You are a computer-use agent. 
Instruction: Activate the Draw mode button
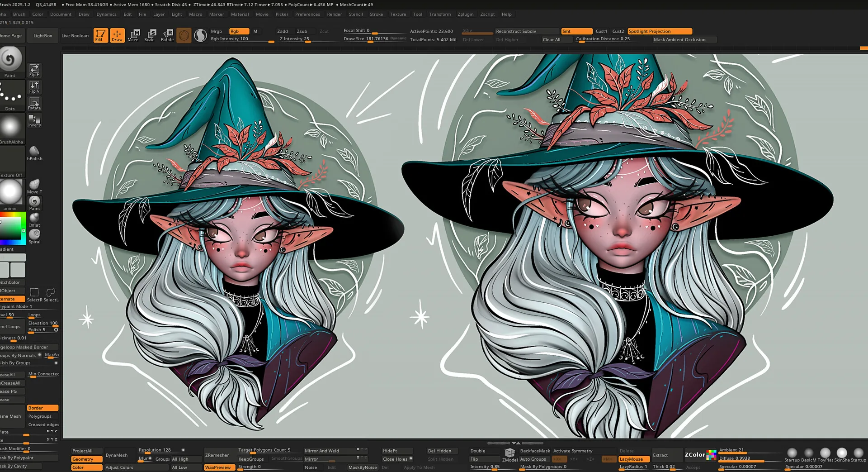[117, 35]
